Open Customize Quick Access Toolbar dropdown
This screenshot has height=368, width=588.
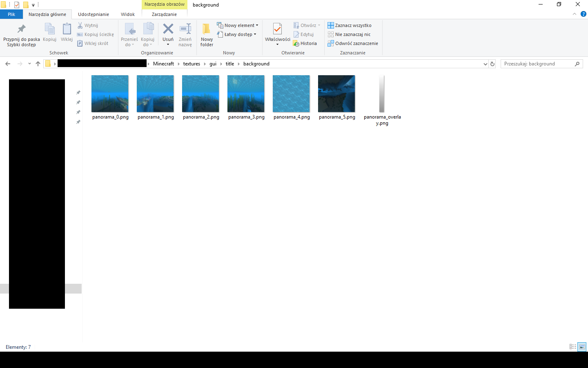pos(33,5)
